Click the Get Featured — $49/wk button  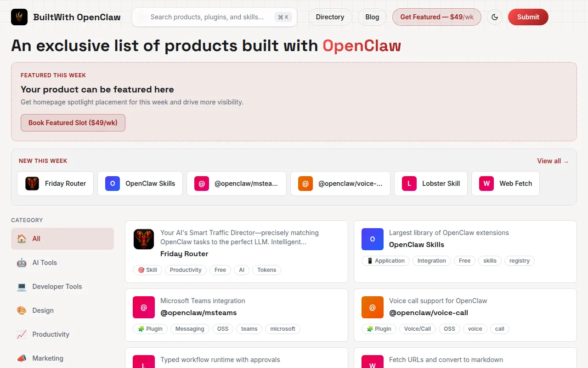coord(437,17)
